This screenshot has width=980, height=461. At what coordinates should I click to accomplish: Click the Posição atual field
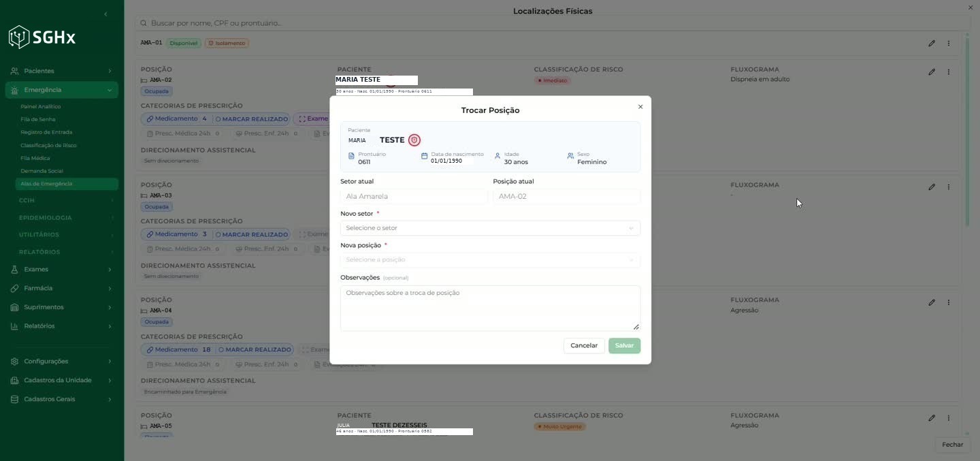pos(566,196)
